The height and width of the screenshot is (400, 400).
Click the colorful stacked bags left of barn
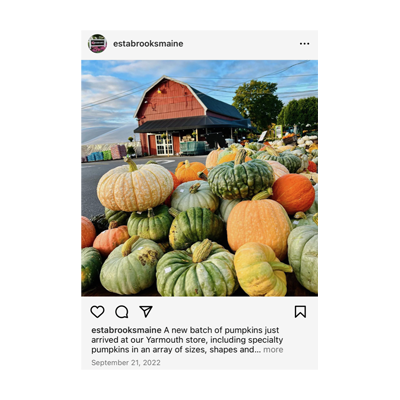tap(104, 154)
